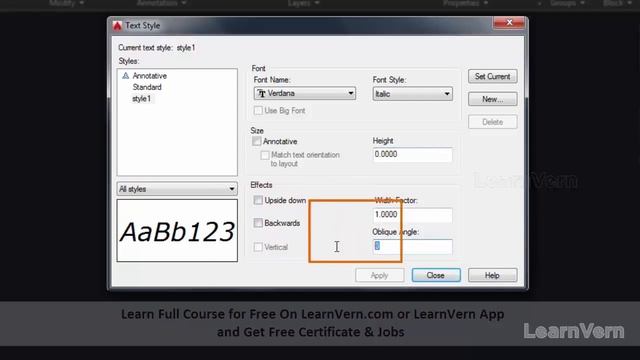Screen dimensions: 640x360
Task: Close the Text Style dialog with X
Action: click(509, 23)
